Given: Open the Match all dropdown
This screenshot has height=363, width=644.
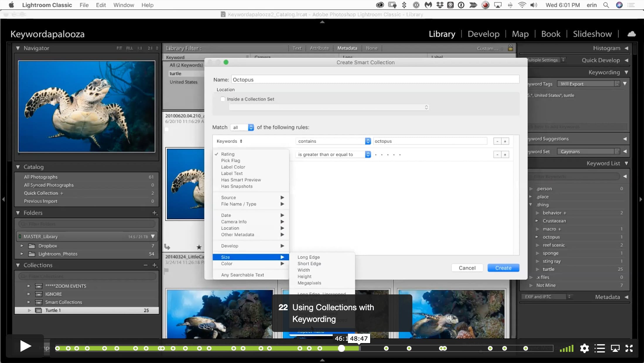Looking at the screenshot, I should click(242, 127).
